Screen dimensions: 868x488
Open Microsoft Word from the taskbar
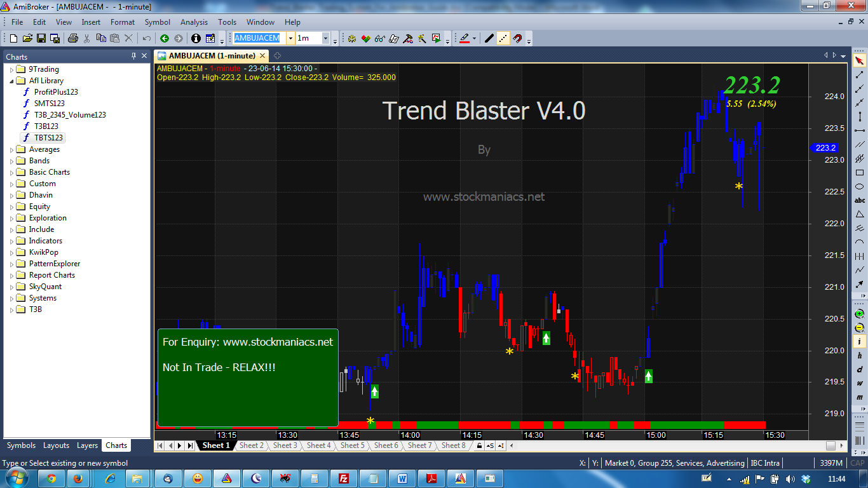click(402, 478)
